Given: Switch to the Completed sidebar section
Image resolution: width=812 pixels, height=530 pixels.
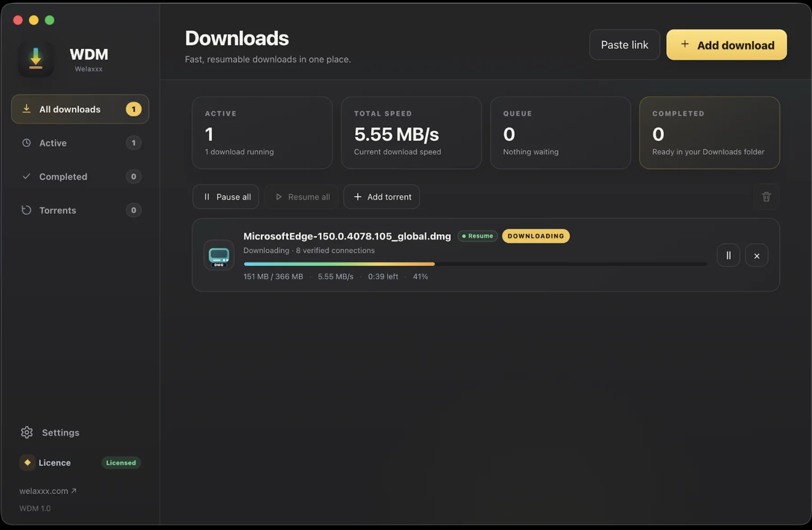Looking at the screenshot, I should (x=80, y=176).
